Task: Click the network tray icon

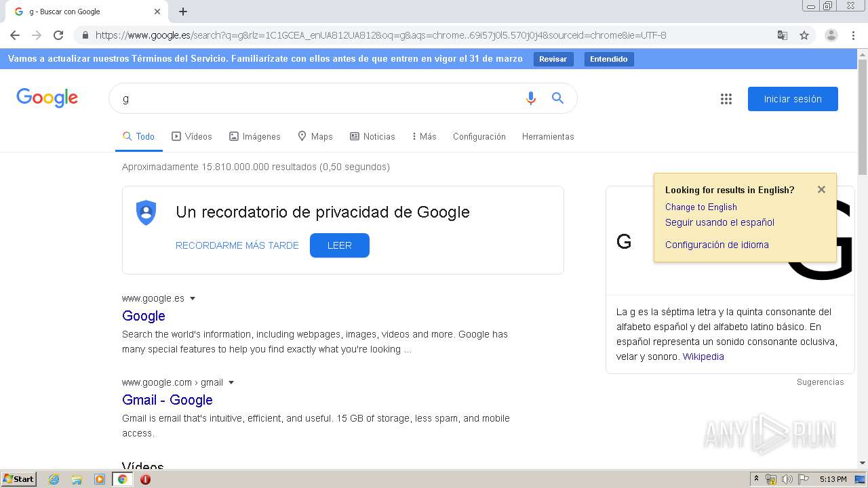Action: pyautogui.click(x=771, y=479)
